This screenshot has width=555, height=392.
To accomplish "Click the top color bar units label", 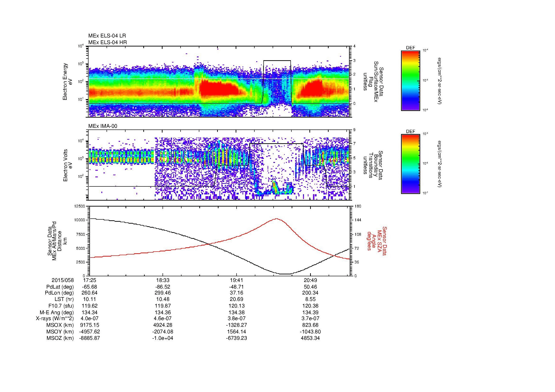I will pyautogui.click(x=440, y=81).
